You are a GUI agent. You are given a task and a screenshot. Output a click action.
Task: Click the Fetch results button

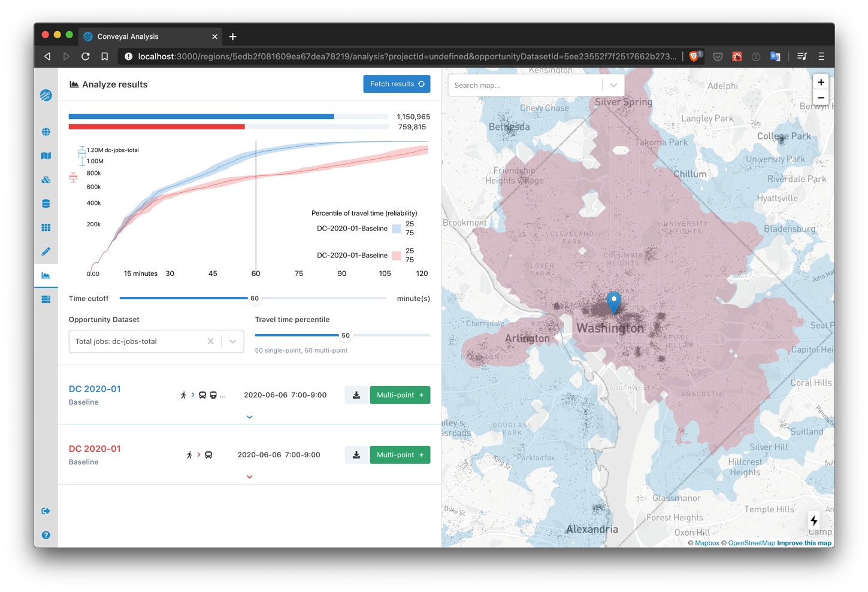[397, 84]
